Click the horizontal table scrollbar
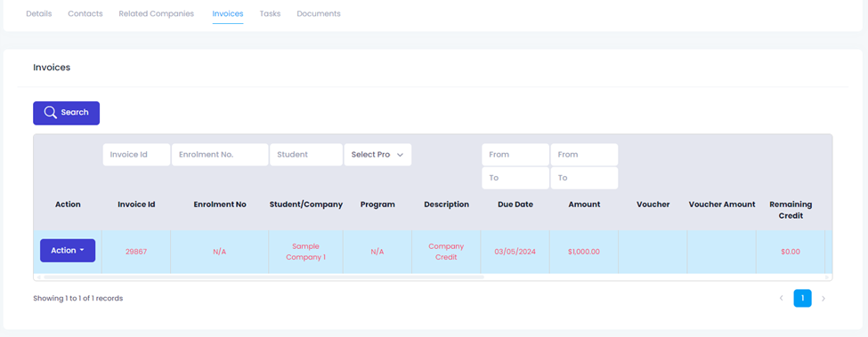This screenshot has height=337, width=868. [264, 277]
